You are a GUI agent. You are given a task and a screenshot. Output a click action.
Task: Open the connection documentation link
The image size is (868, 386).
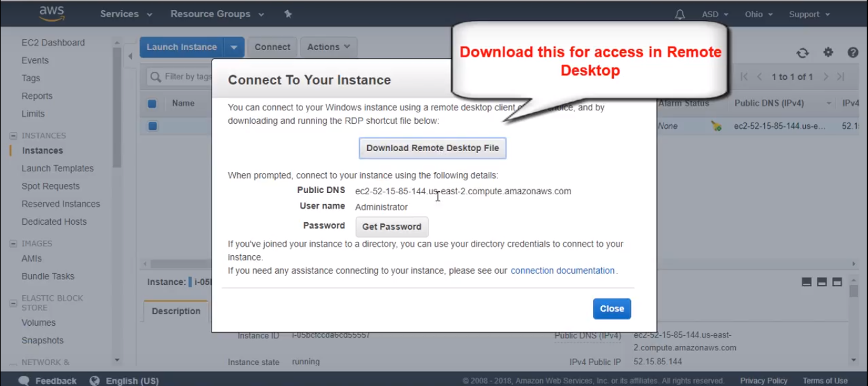click(x=562, y=270)
